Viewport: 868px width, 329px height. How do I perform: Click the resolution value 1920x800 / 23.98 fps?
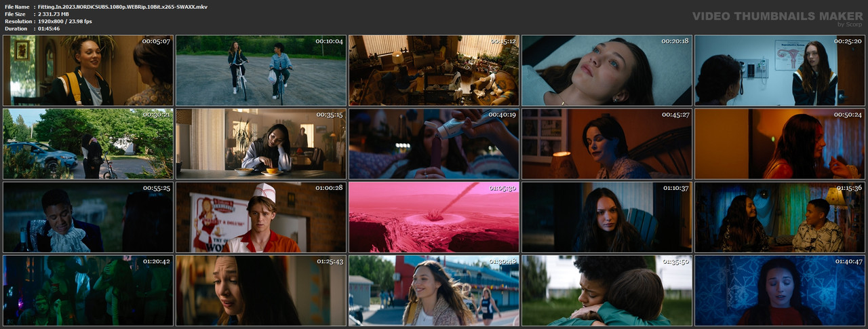pos(65,22)
